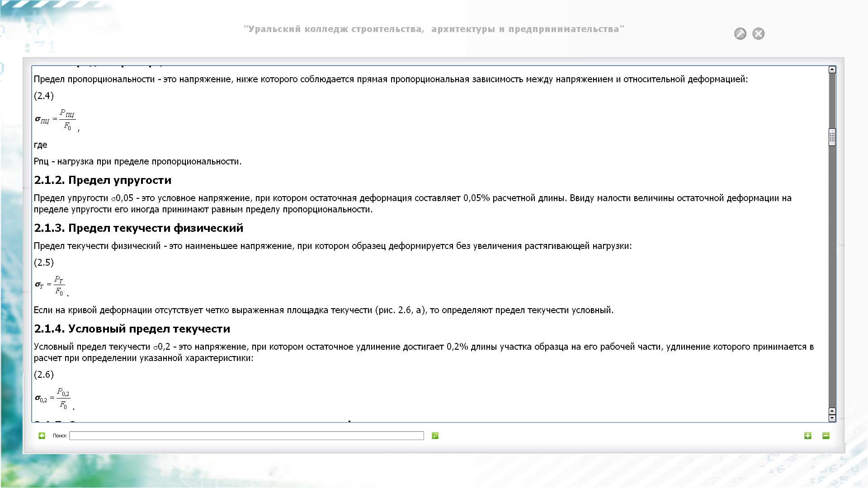Viewport: 868px width, 488px height.
Task: Click sentence starting Если на кривой деформации
Action: coord(324,310)
